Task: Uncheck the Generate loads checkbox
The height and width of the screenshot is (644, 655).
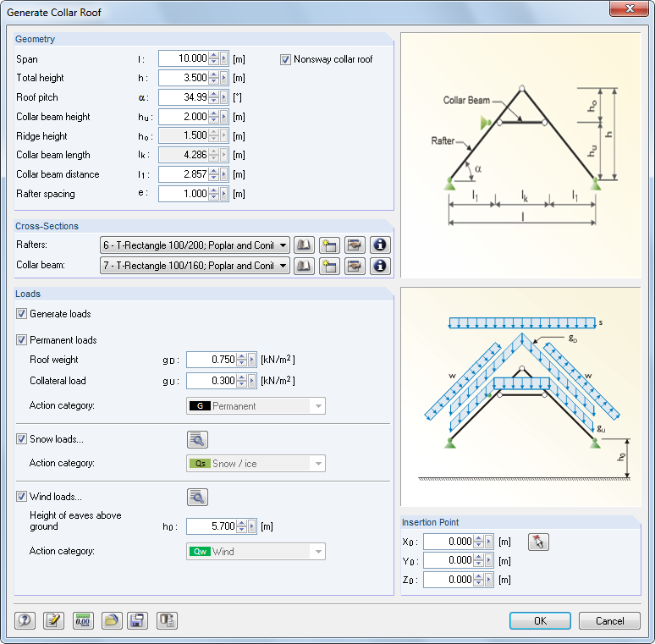Action: click(x=21, y=314)
